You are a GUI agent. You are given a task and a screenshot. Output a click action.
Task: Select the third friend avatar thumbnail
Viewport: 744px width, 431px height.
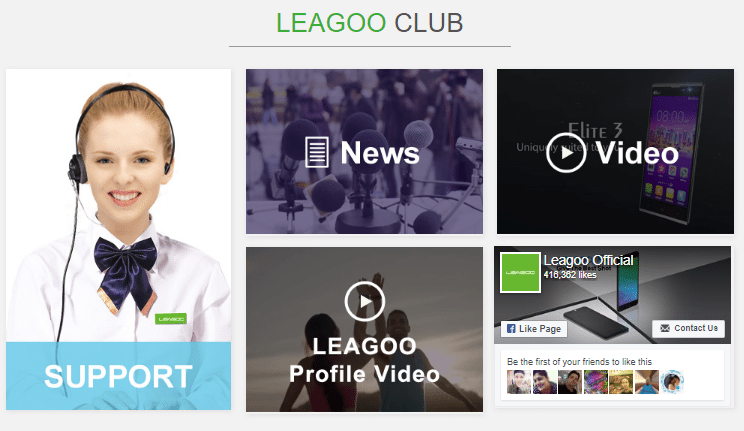(x=570, y=382)
